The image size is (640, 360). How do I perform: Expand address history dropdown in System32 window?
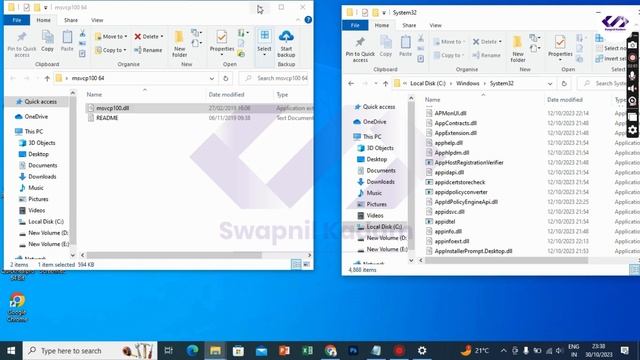[x=550, y=84]
